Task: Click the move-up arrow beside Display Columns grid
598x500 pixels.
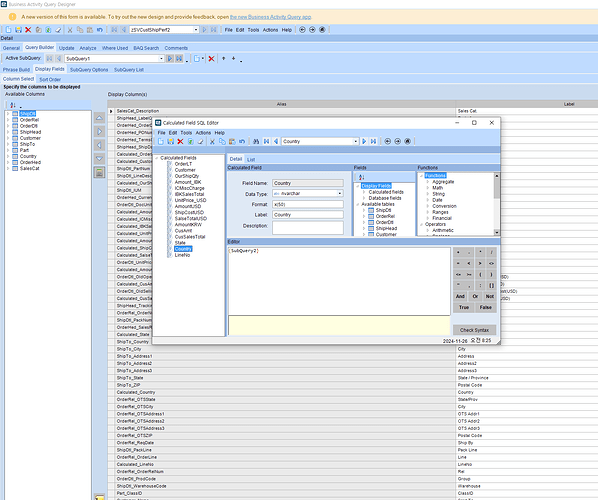Action: click(x=99, y=118)
